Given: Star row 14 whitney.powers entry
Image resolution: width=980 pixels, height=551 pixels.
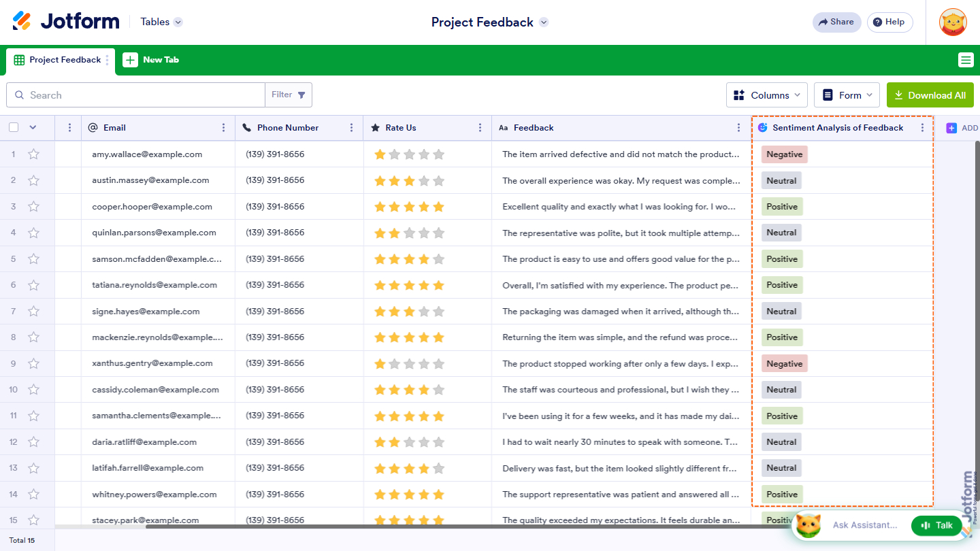Looking at the screenshot, I should coord(33,495).
